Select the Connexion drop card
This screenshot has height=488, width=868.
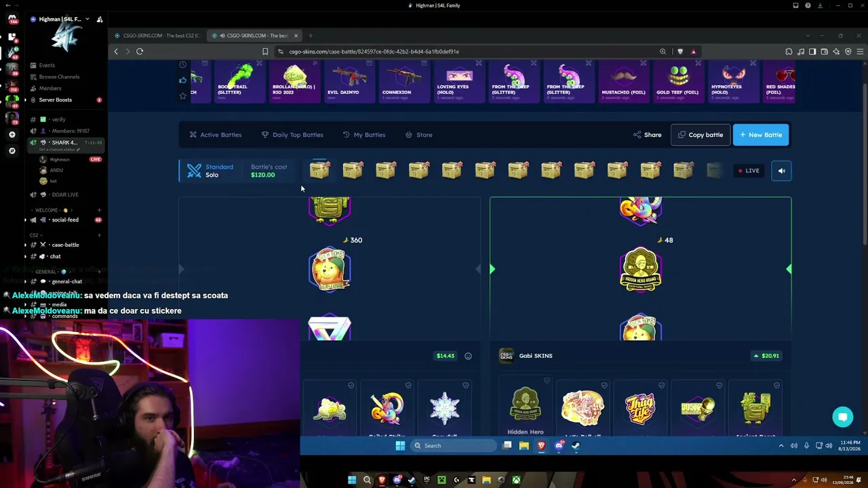click(403, 81)
